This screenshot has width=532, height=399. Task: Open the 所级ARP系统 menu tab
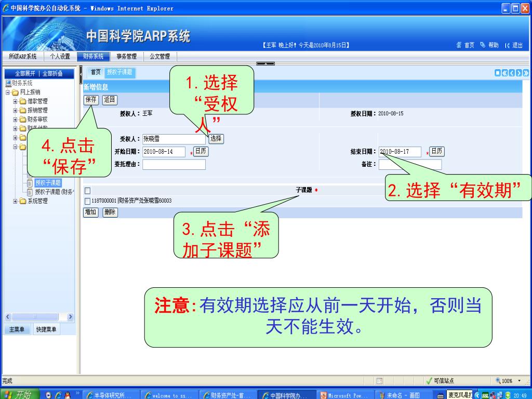(22, 56)
